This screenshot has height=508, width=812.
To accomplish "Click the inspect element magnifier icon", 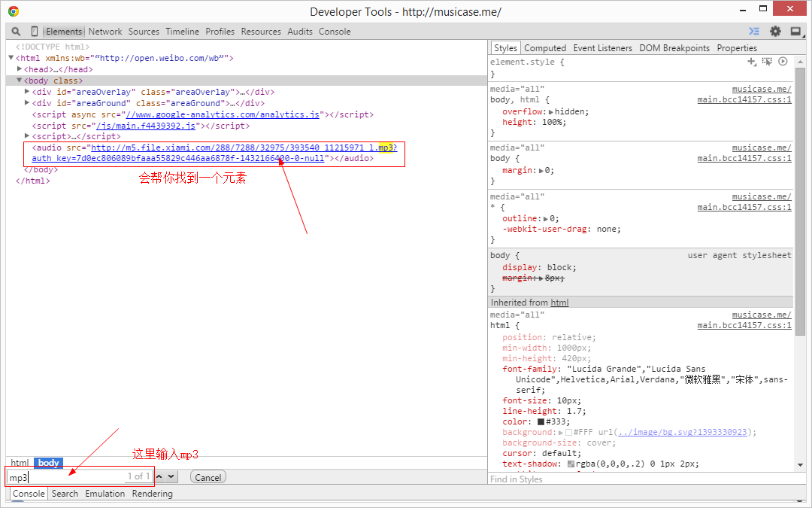I will pos(15,32).
